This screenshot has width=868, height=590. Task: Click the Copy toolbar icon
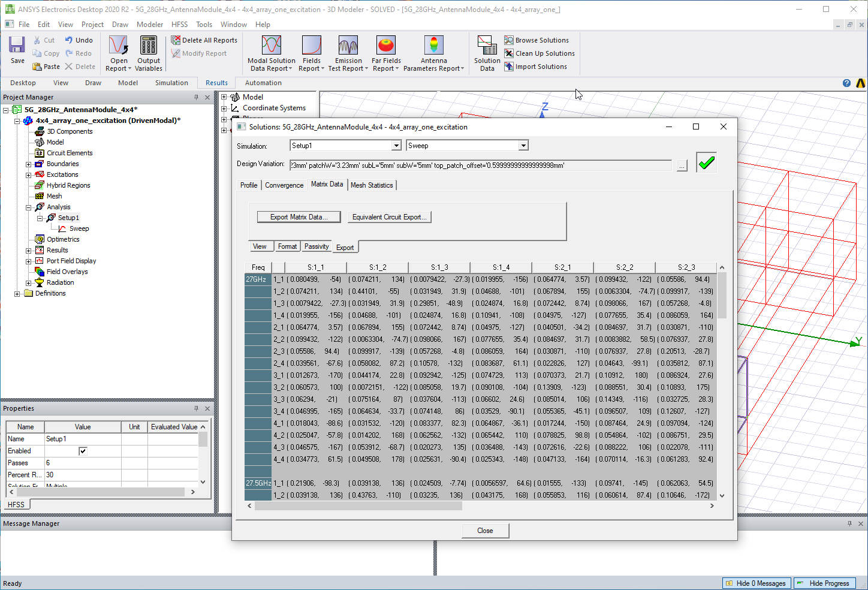pyautogui.click(x=37, y=53)
